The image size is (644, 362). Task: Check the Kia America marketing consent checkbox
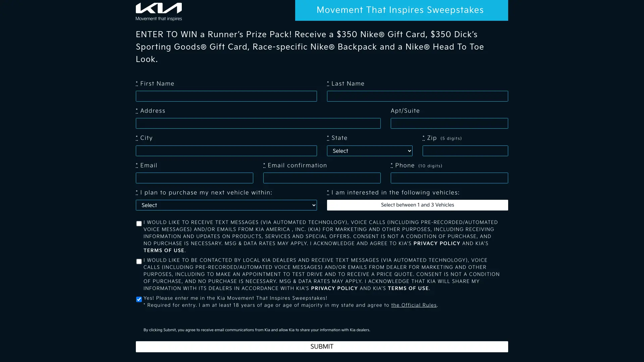point(139,224)
